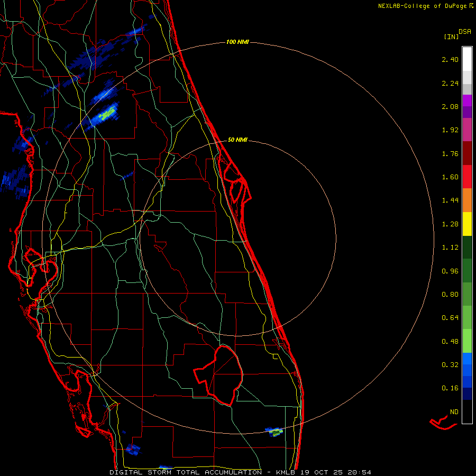The image size is (476, 476).
Task: Click the green rainfall core north of radar
Action: pyautogui.click(x=107, y=115)
